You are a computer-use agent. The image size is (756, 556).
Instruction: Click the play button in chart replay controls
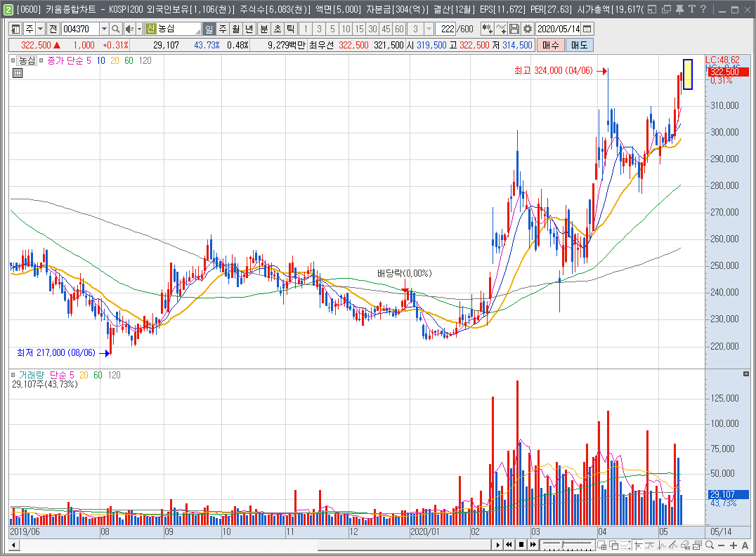coord(498,545)
